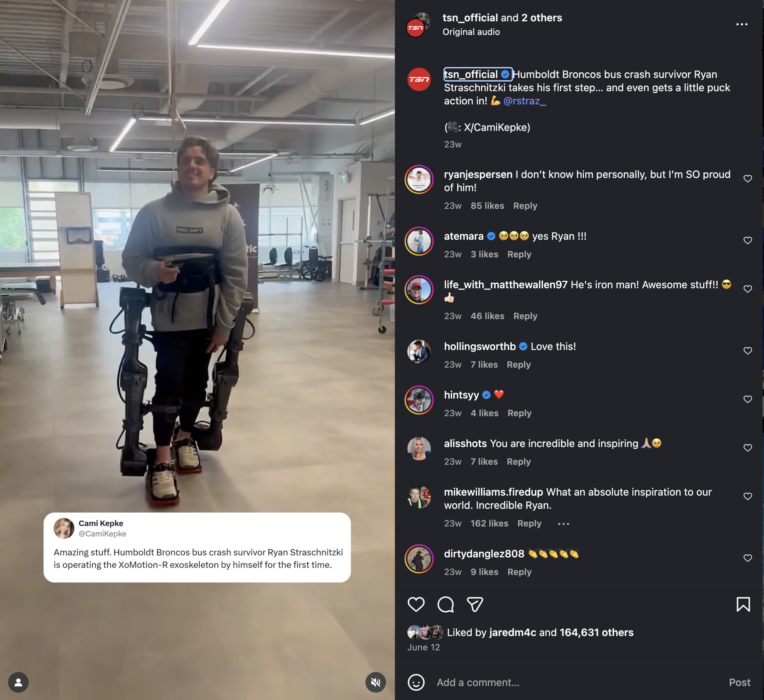Reply to life_with_matthewallen97's comment
The width and height of the screenshot is (764, 700).
[x=525, y=316]
